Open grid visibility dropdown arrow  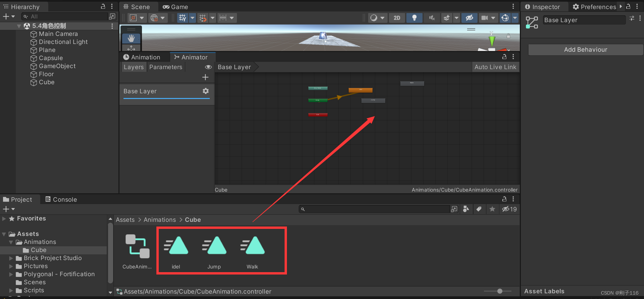pos(193,18)
